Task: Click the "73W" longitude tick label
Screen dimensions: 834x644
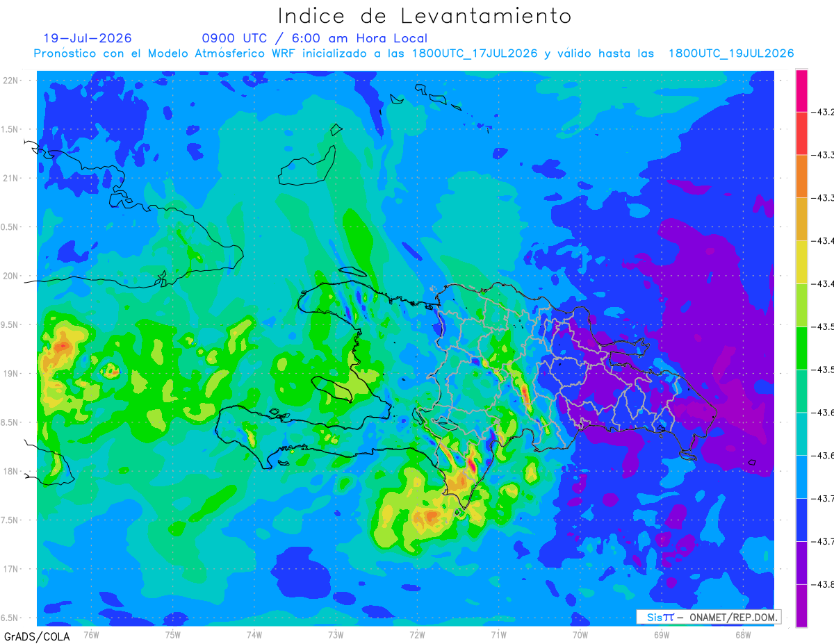Action: [336, 635]
